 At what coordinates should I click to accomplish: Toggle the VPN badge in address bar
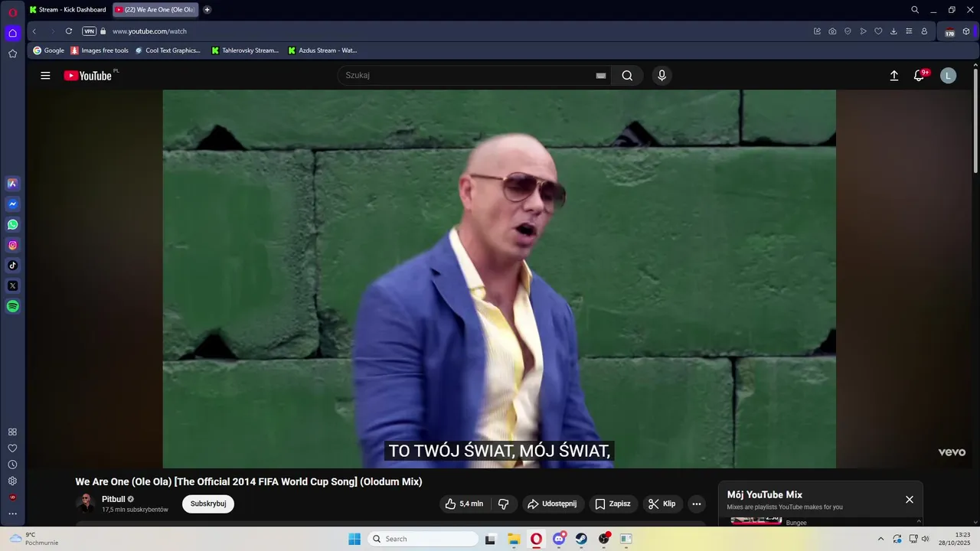click(90, 31)
